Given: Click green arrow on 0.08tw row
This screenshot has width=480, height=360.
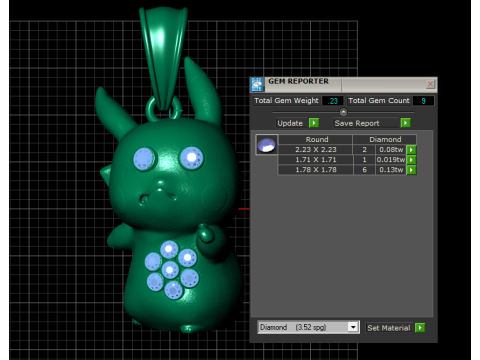Looking at the screenshot, I should tap(411, 150).
